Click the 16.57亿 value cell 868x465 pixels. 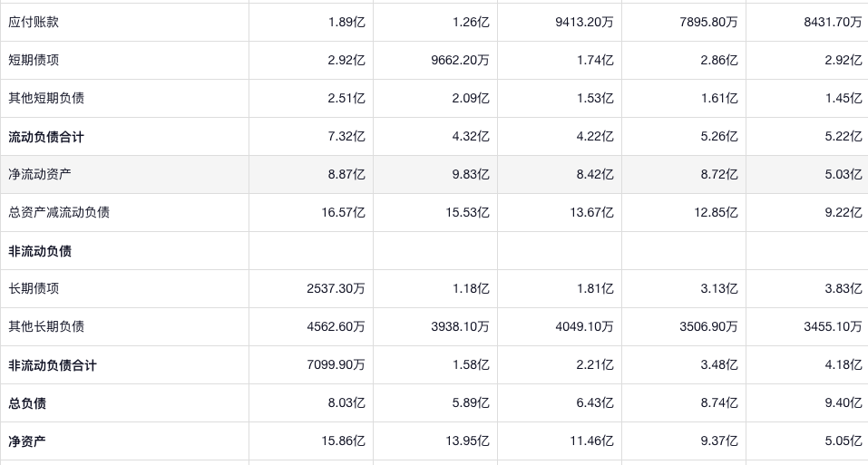(x=345, y=212)
